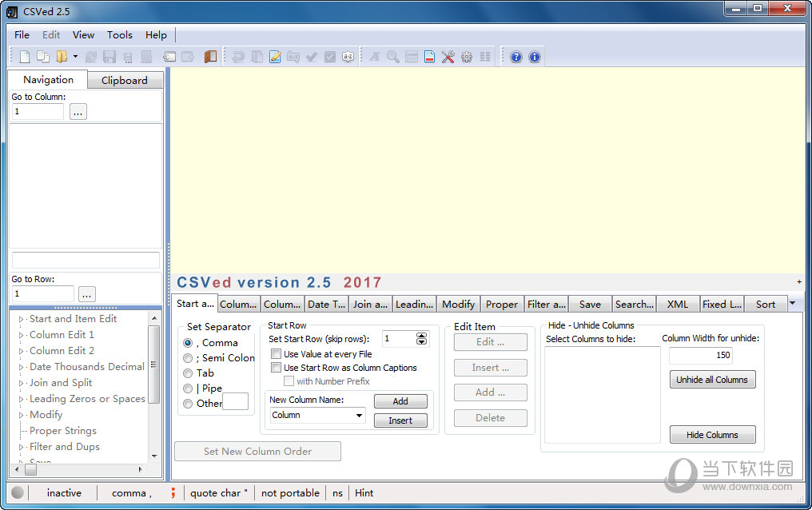Open the blue info icon
The height and width of the screenshot is (510, 812).
(535, 57)
